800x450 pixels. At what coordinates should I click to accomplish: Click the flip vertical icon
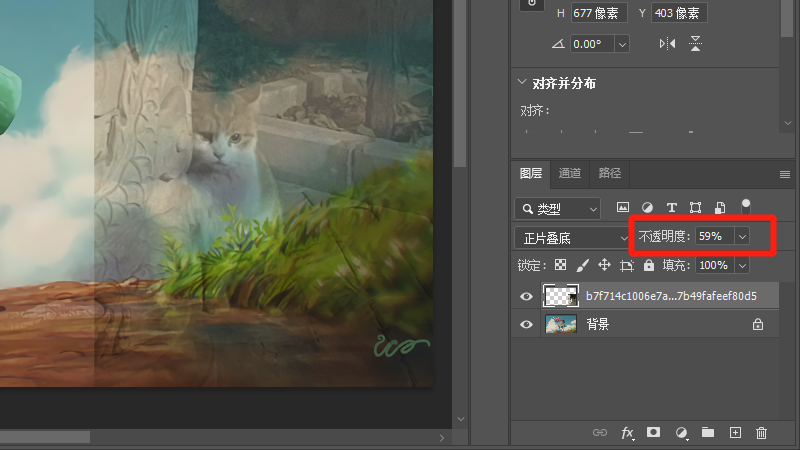coord(696,44)
